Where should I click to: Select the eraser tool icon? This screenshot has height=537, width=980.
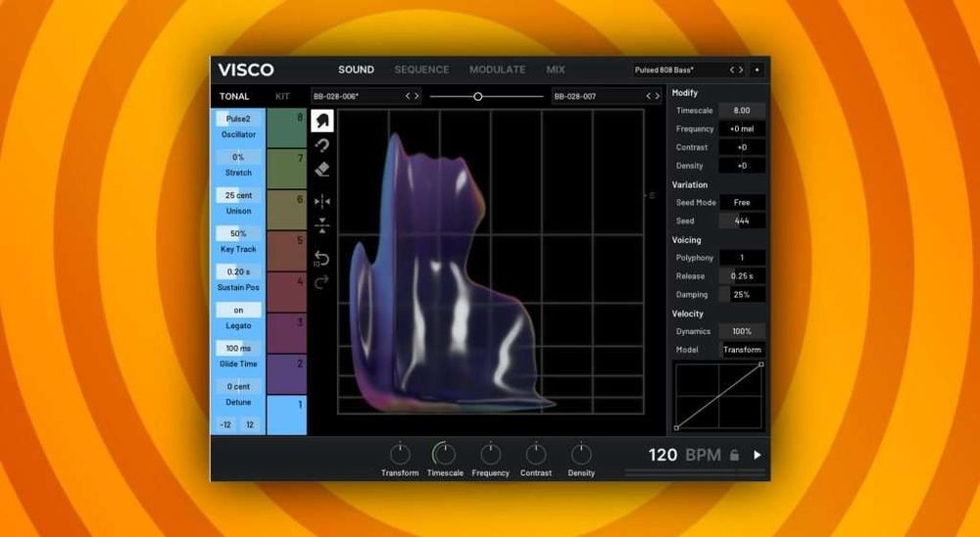pyautogui.click(x=321, y=170)
